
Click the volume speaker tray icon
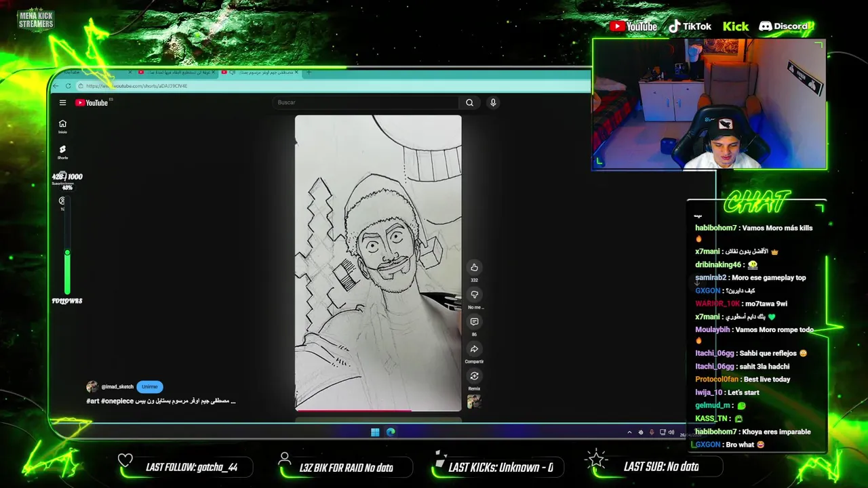tap(671, 432)
